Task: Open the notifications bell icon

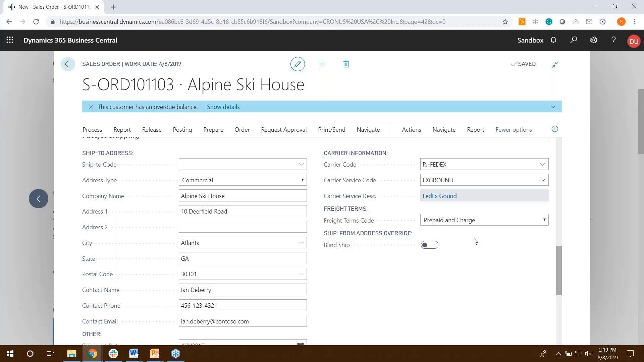Action: [x=553, y=40]
